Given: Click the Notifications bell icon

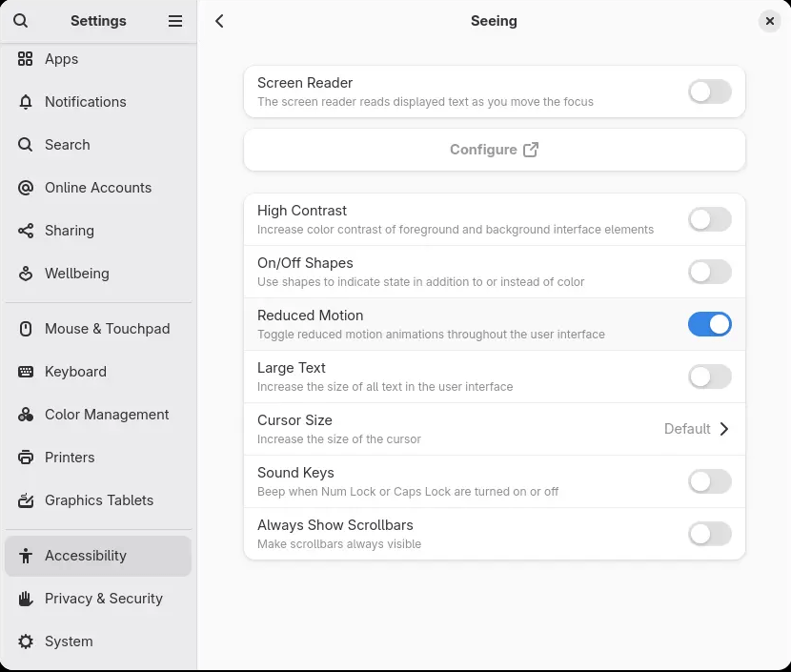Looking at the screenshot, I should click(x=26, y=102).
